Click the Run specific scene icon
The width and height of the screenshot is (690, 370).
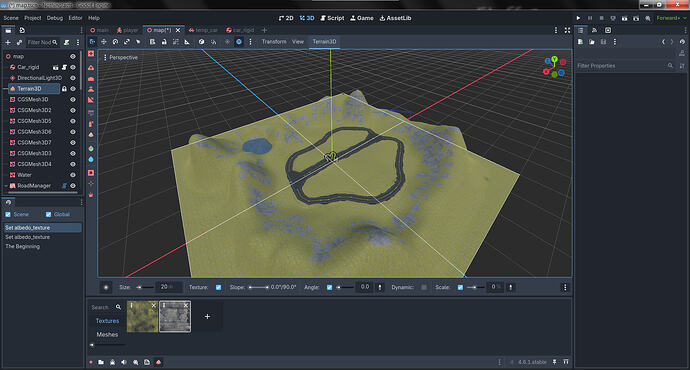pyautogui.click(x=636, y=18)
